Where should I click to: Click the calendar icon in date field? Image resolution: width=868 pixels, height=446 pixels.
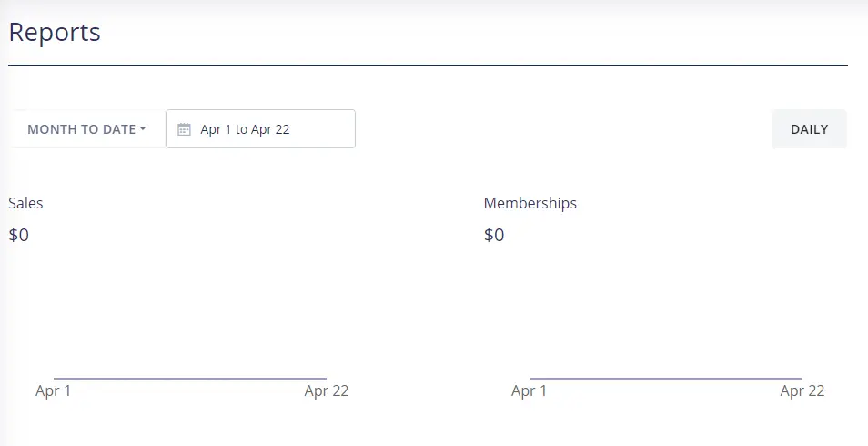click(x=184, y=129)
